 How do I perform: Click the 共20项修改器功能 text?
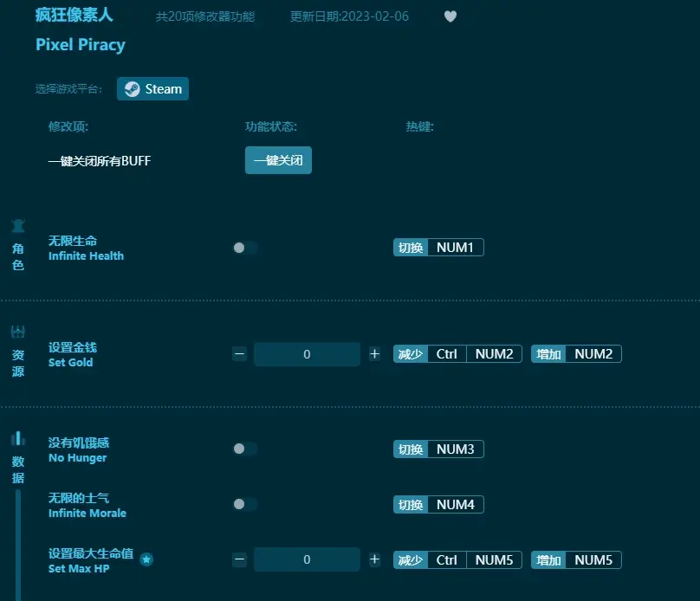point(205,16)
